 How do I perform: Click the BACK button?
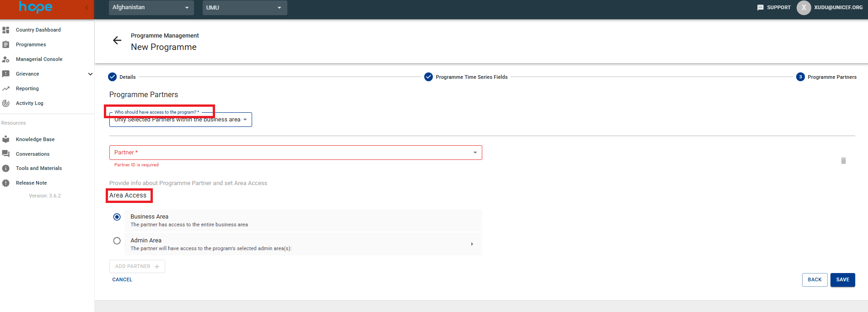pyautogui.click(x=814, y=279)
